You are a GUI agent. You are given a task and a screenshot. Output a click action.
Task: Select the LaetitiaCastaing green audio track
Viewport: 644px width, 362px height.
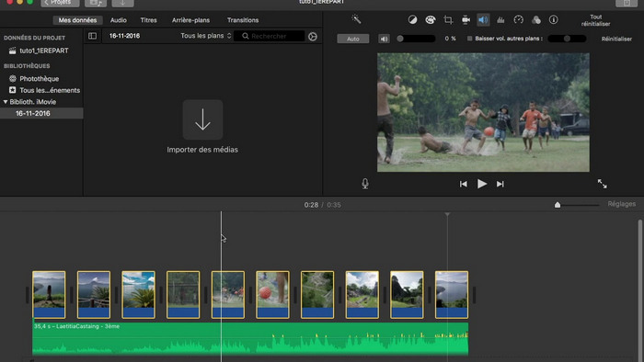[250, 339]
